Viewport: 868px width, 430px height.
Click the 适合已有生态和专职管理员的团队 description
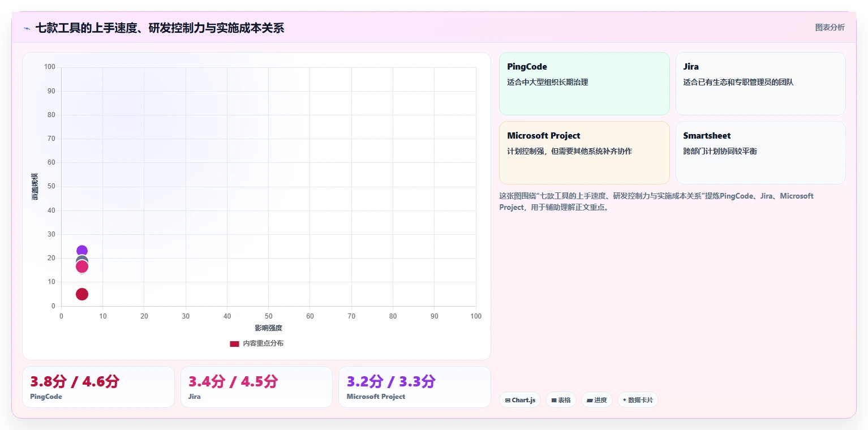pyautogui.click(x=738, y=82)
